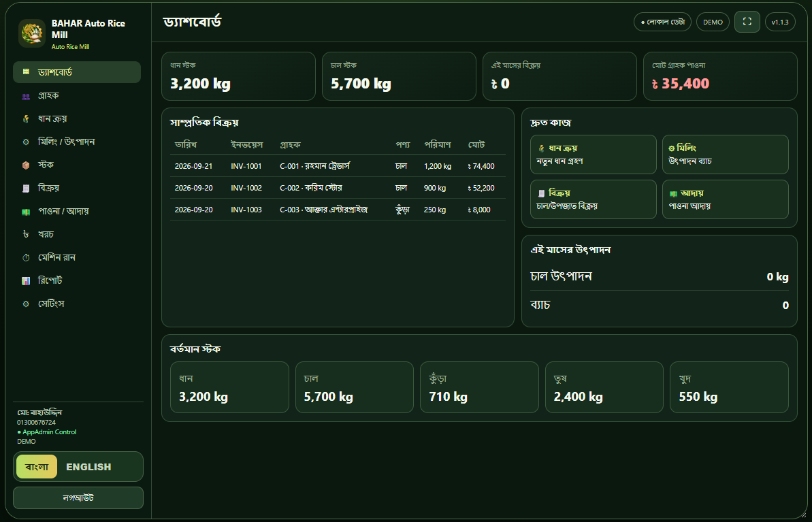Click gear icon in মিলিং quick action

(672, 148)
